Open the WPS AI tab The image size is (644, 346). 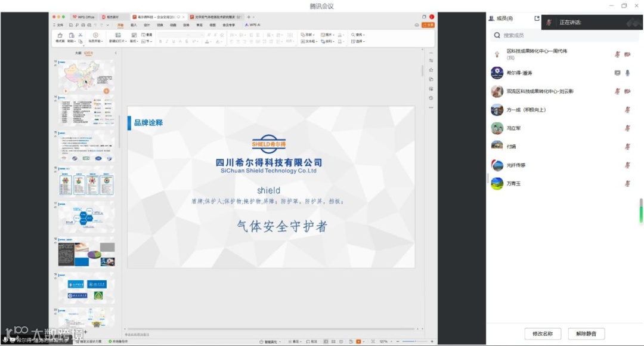(253, 25)
